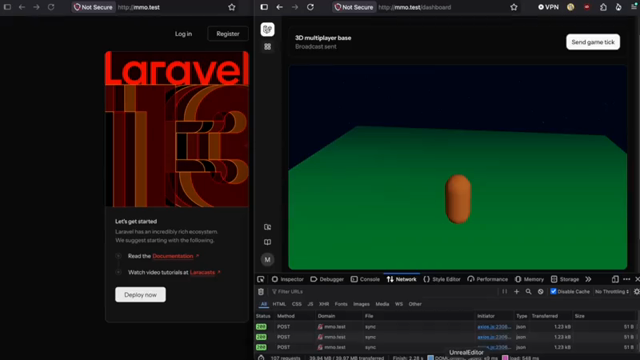Select the Network tab
640x360 pixels.
[402, 279]
